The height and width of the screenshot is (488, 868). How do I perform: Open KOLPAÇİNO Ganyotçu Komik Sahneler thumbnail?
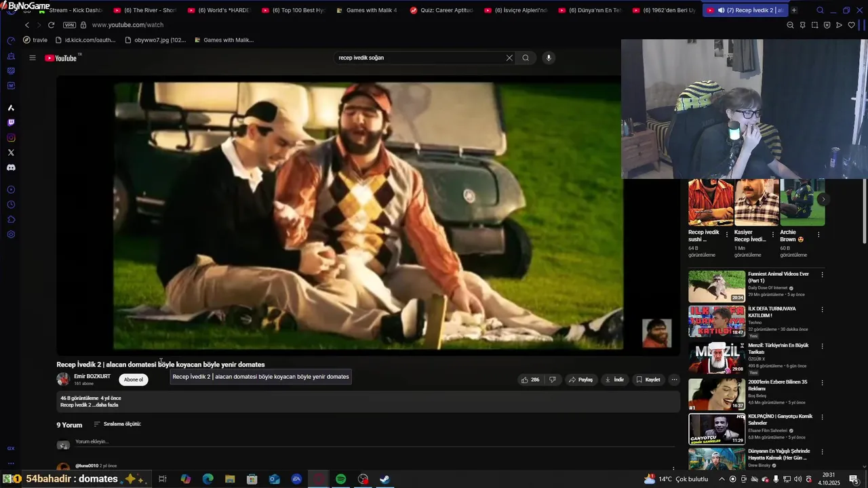(717, 428)
